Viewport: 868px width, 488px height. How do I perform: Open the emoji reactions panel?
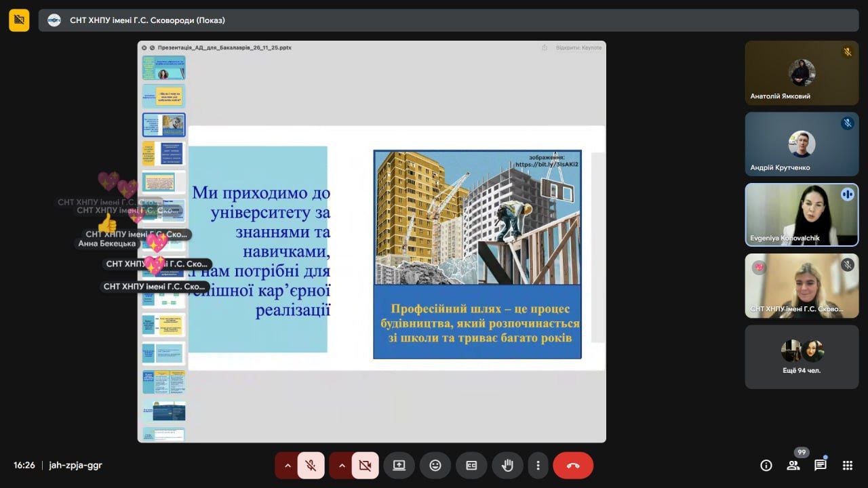[x=435, y=466]
